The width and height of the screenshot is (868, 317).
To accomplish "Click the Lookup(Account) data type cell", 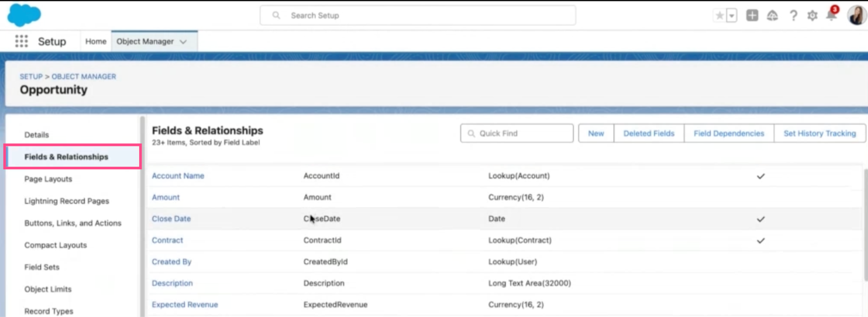I will [x=519, y=176].
